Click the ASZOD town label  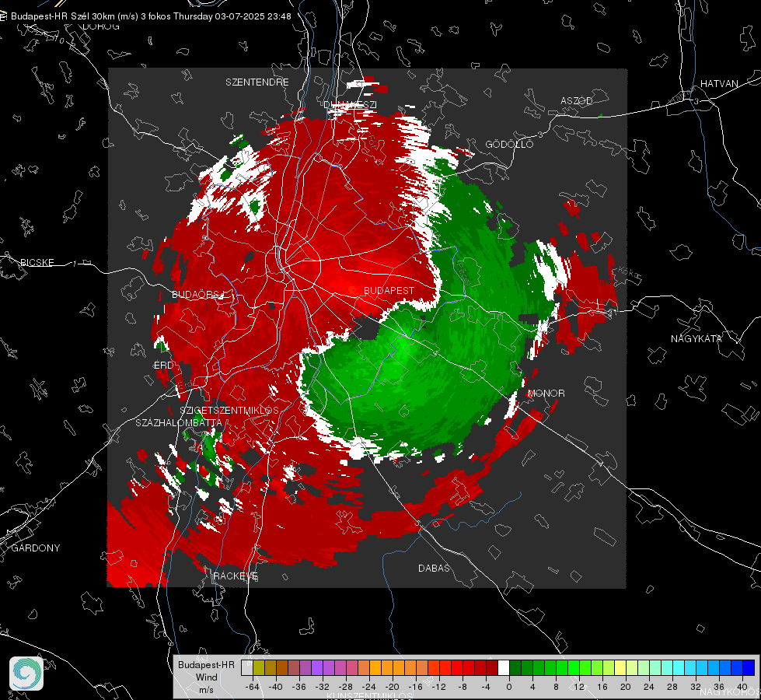577,100
